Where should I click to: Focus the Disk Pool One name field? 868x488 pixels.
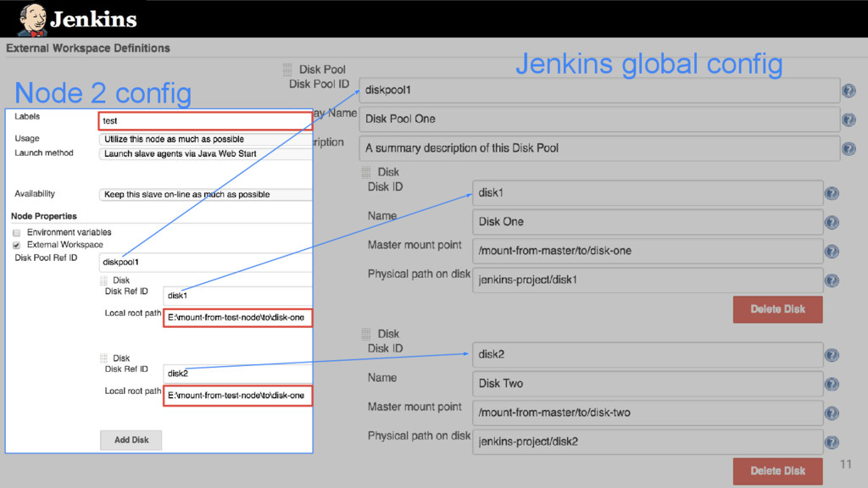click(x=599, y=119)
